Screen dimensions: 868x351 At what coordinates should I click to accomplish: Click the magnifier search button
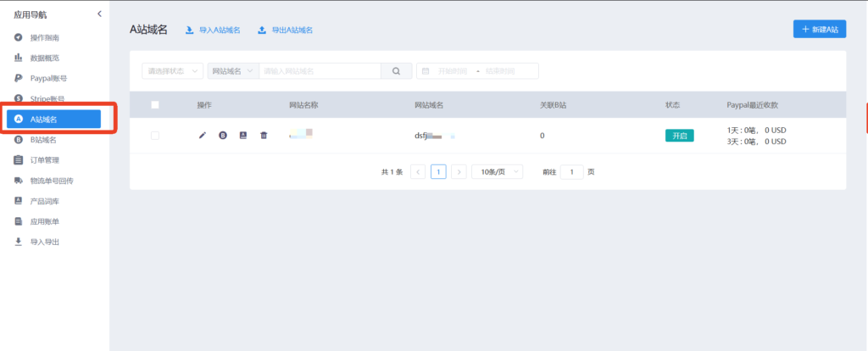[x=396, y=71]
